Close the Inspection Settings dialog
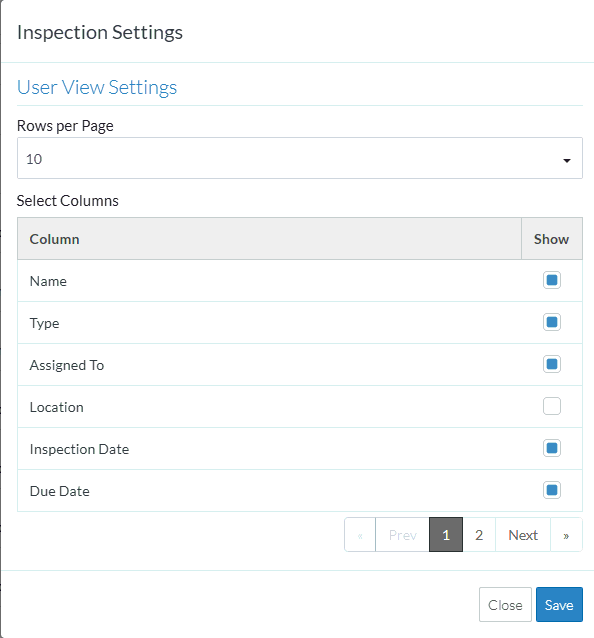 [x=505, y=605]
